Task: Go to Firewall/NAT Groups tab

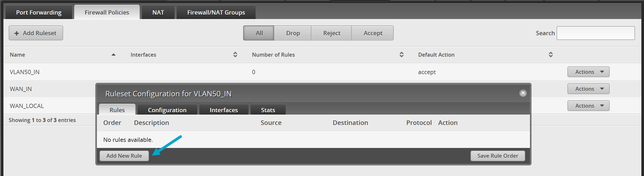Action: coord(216,12)
